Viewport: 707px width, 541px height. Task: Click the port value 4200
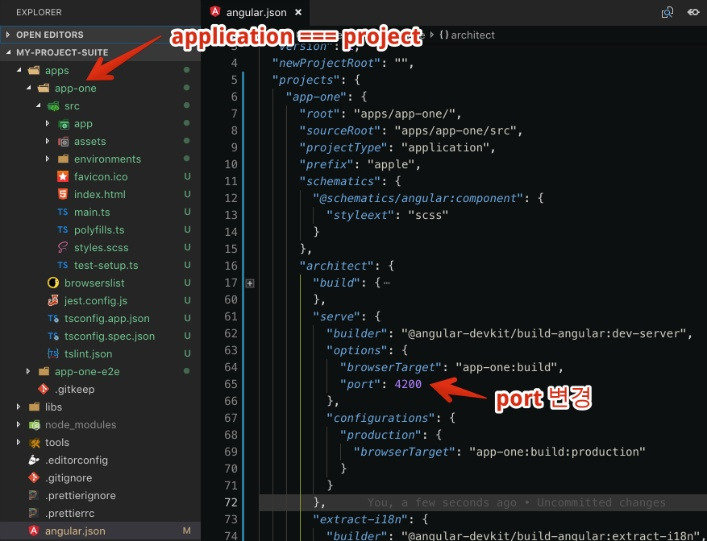(408, 384)
